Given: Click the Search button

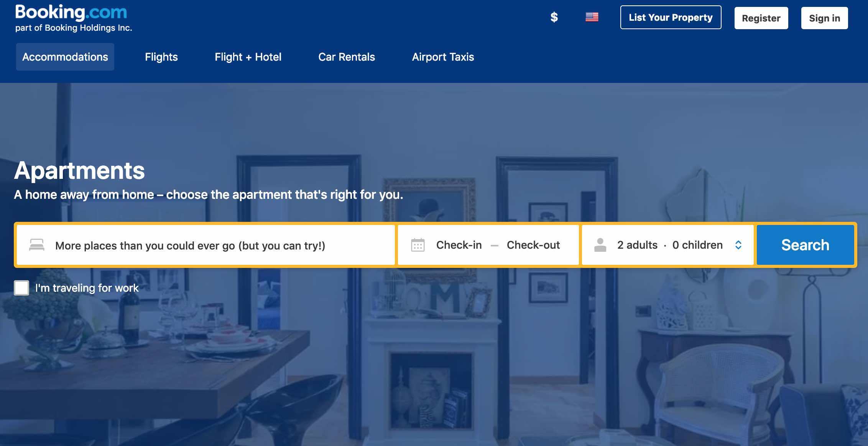Looking at the screenshot, I should (x=805, y=244).
